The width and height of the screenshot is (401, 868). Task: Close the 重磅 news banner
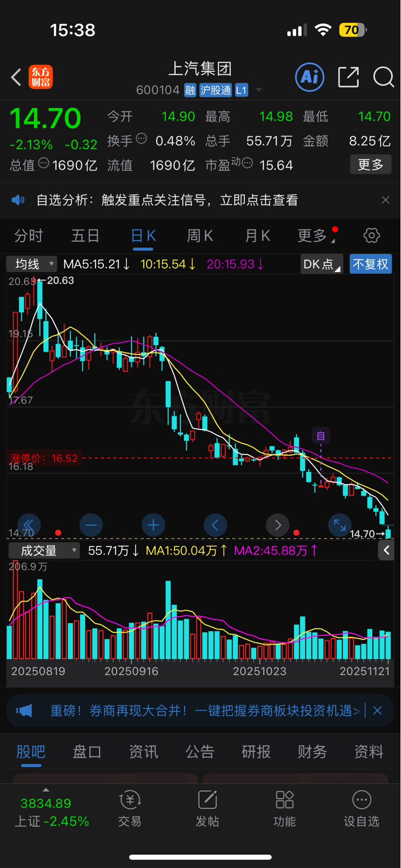(x=378, y=711)
